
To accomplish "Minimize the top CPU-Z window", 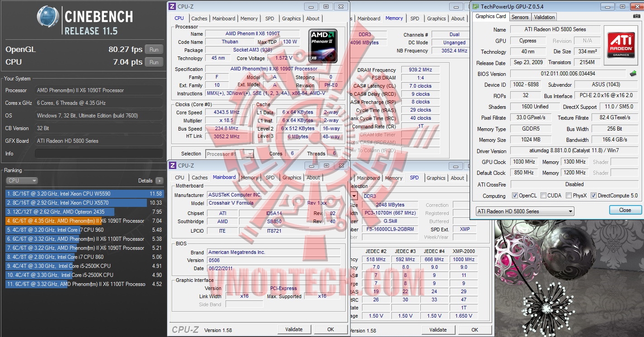I will (310, 6).
